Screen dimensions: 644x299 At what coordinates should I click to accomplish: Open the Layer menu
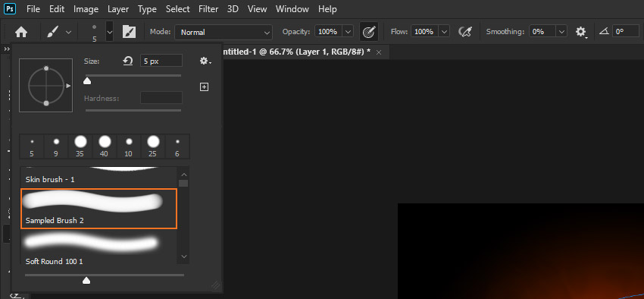tap(118, 8)
